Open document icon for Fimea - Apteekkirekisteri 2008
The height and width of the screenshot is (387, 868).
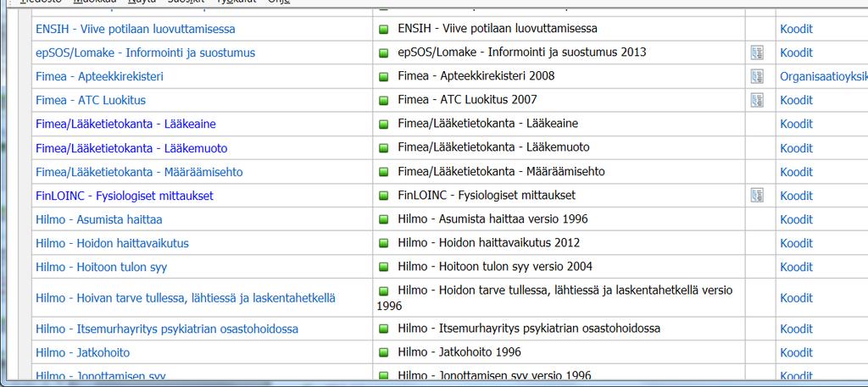pos(757,76)
